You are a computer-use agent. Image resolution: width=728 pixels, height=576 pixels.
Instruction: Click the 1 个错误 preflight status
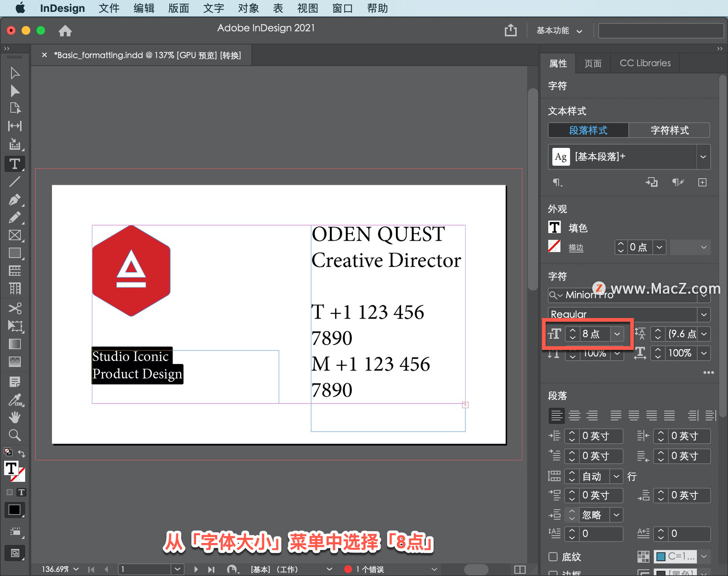pyautogui.click(x=369, y=569)
